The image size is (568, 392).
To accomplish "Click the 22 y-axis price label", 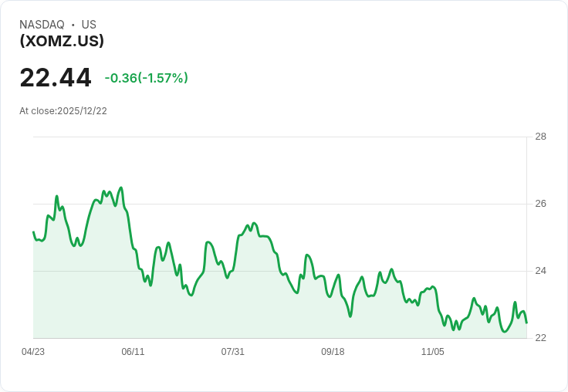I will point(540,338).
